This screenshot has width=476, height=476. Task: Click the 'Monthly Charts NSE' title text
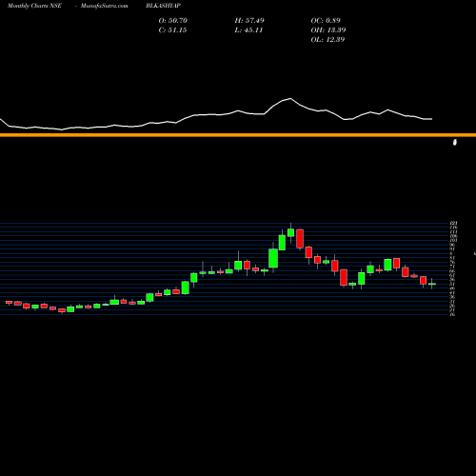coord(34,6)
